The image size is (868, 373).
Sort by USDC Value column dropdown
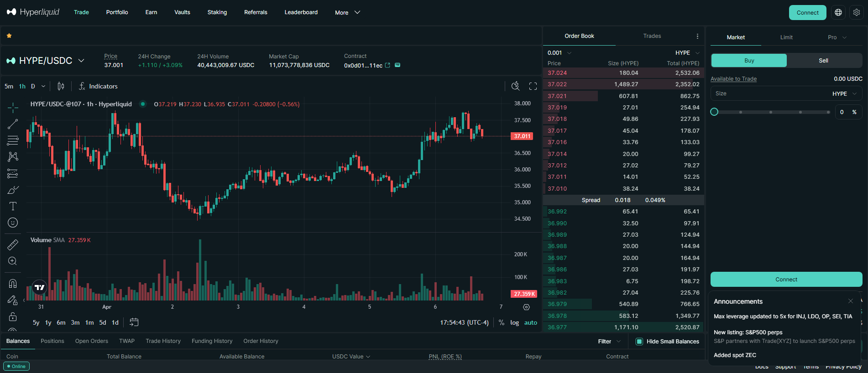coord(351,357)
